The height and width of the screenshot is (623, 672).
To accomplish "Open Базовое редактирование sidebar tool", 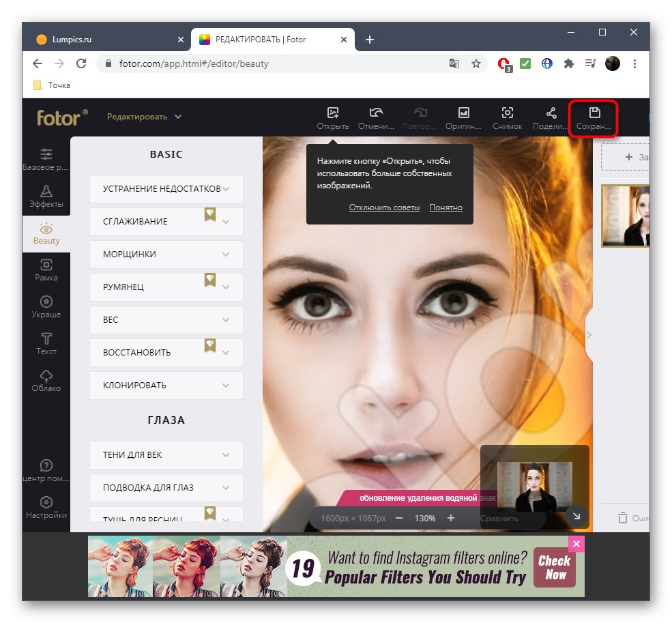I will pyautogui.click(x=46, y=160).
